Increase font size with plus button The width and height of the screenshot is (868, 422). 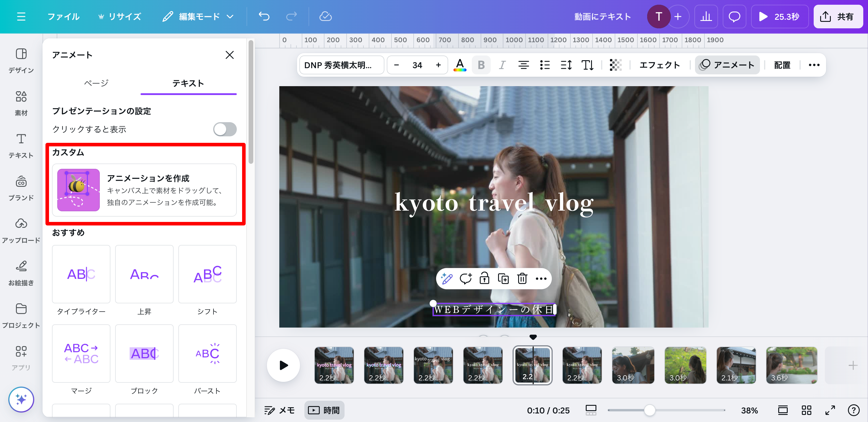[x=438, y=65]
